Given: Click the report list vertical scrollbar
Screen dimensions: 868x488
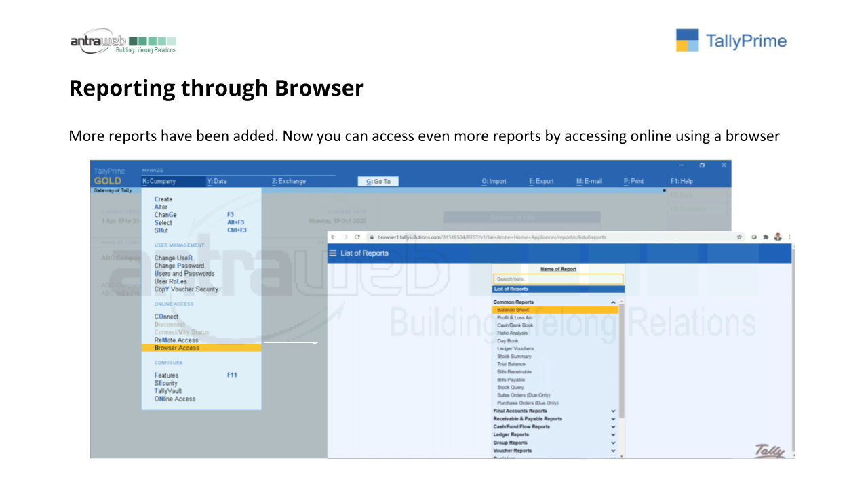Looking at the screenshot, I should click(x=622, y=359).
